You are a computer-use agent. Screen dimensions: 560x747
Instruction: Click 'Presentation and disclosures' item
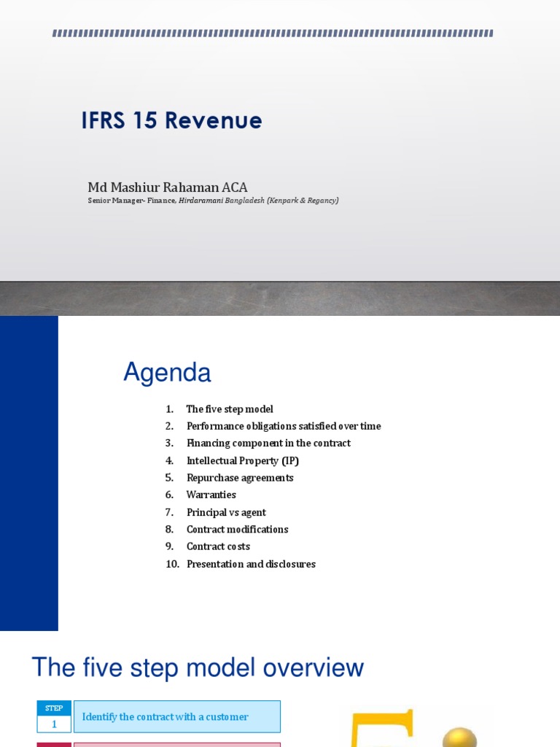click(251, 564)
